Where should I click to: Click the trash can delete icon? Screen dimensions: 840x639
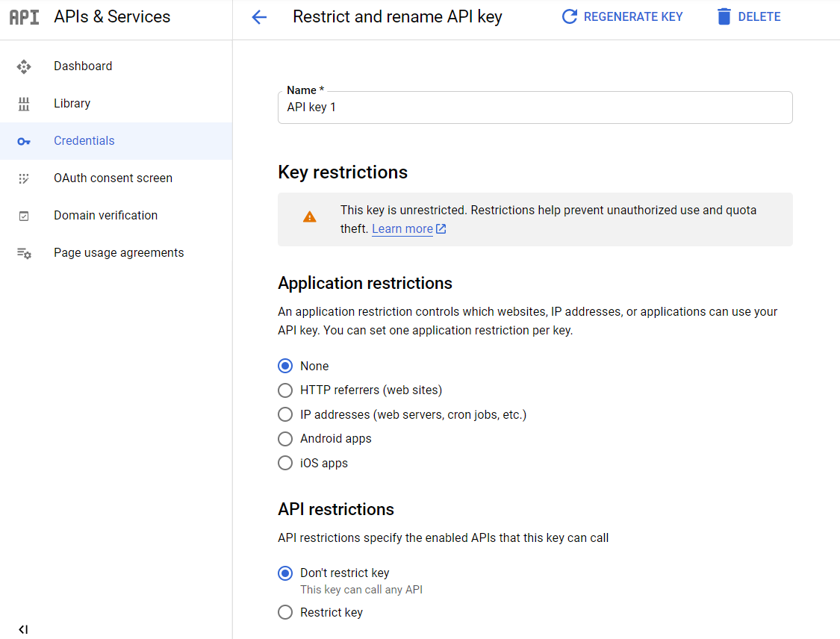(x=724, y=16)
